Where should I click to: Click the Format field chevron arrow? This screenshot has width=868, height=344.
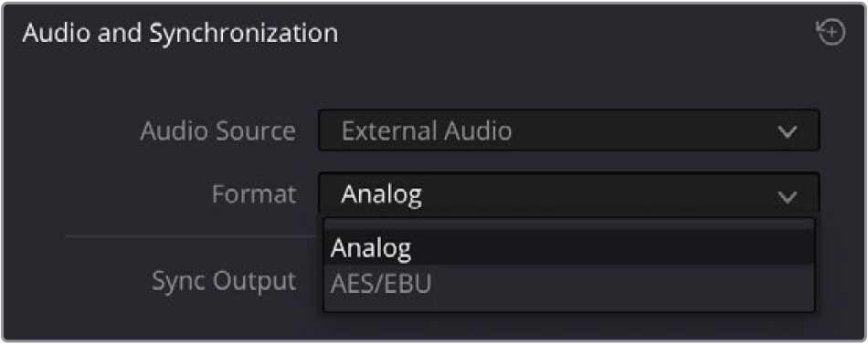(x=787, y=196)
